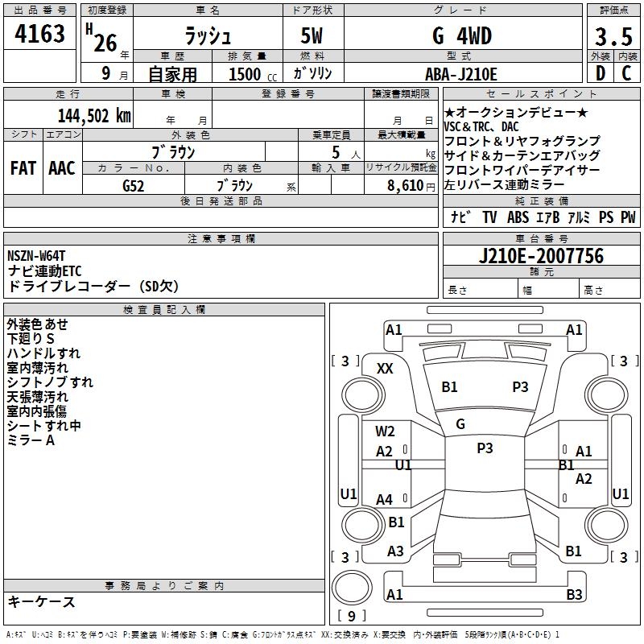Click the フロント＆リヤフォグランプ line
This screenshot has height=644, width=644.
pyautogui.click(x=522, y=141)
